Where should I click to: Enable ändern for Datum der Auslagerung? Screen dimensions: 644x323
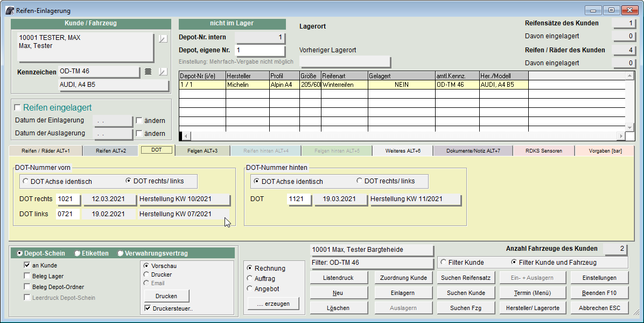pyautogui.click(x=139, y=133)
